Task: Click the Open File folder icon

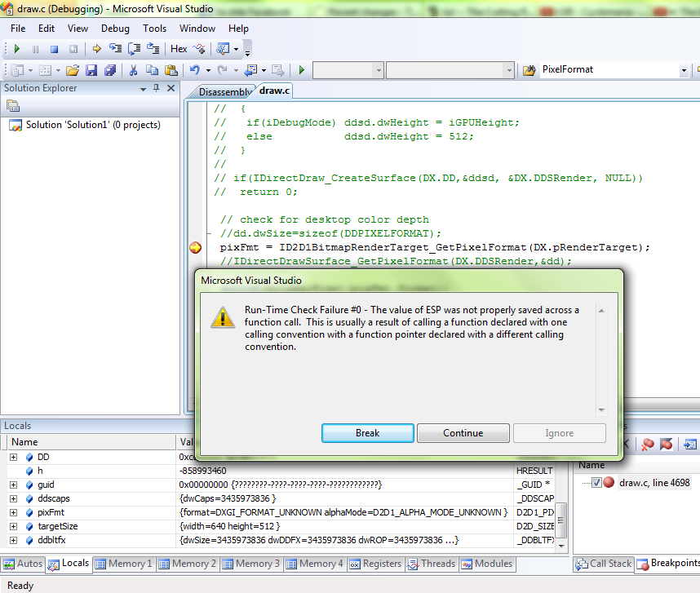Action: [x=73, y=70]
